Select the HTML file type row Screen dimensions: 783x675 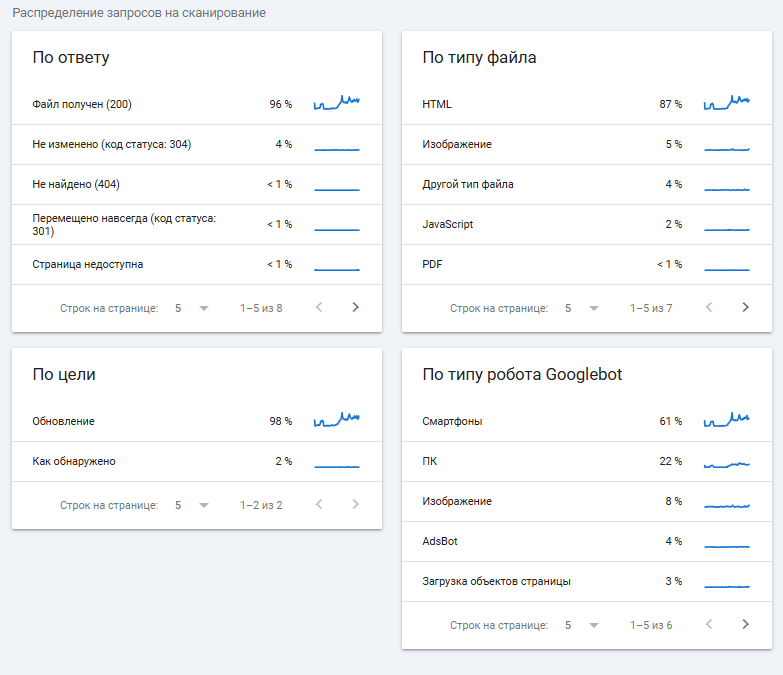(x=586, y=104)
